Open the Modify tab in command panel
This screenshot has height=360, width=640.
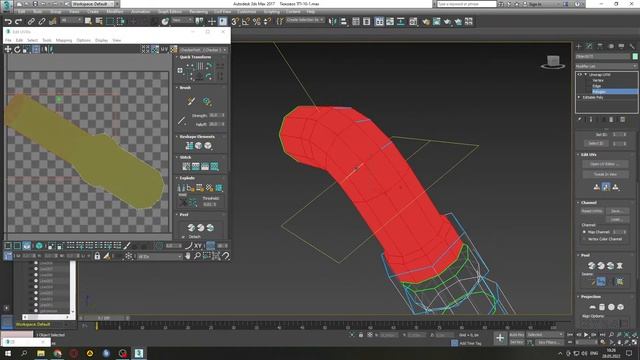coord(589,46)
